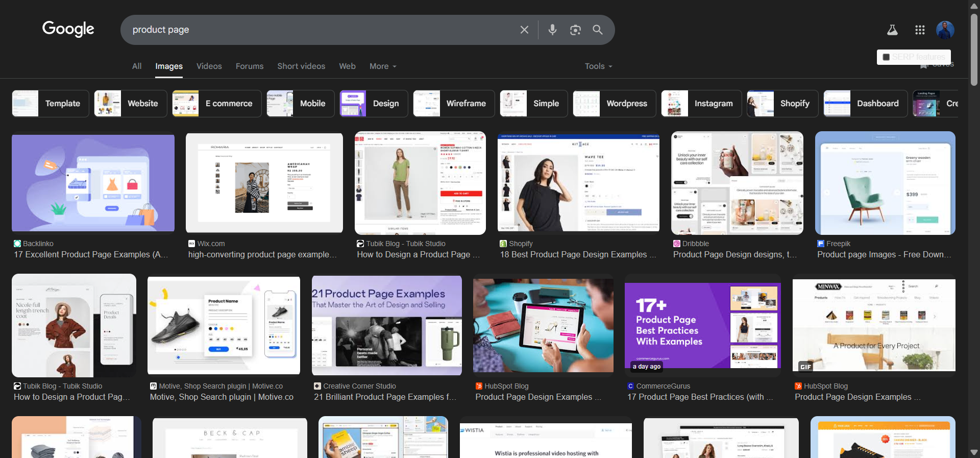Viewport: 980px width, 458px height.
Task: Open the Backlinko purple illustration thumbnail
Action: pyautogui.click(x=93, y=183)
